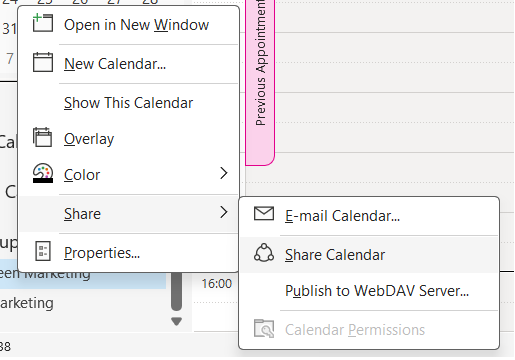Expand the Share submenu arrow

(x=224, y=212)
